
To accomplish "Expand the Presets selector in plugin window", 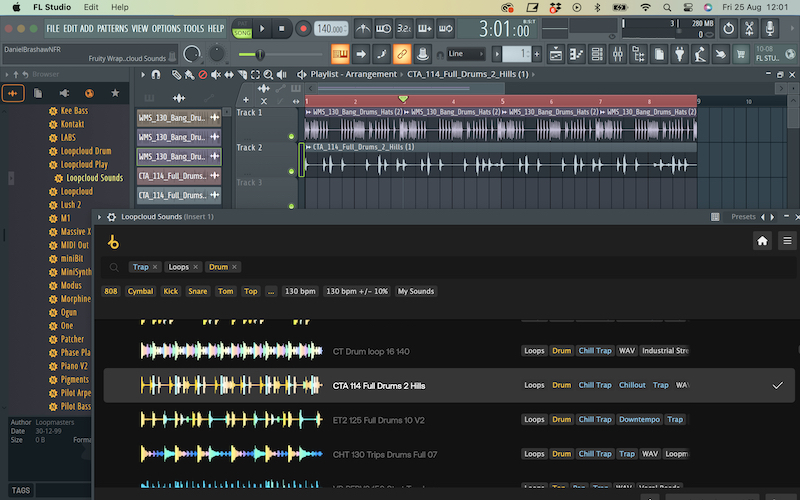I will (x=743, y=216).
